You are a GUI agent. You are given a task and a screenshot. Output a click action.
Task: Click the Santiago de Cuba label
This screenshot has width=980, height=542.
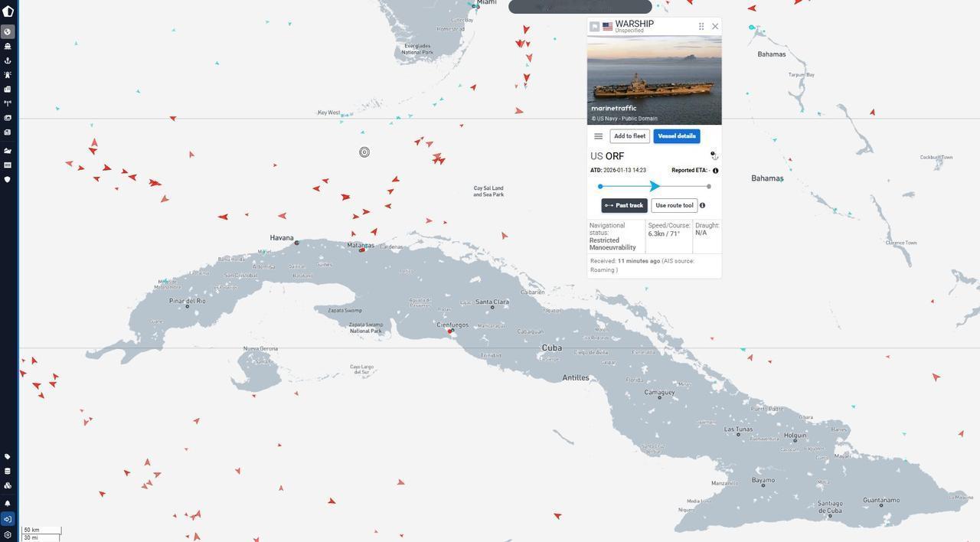coord(830,507)
